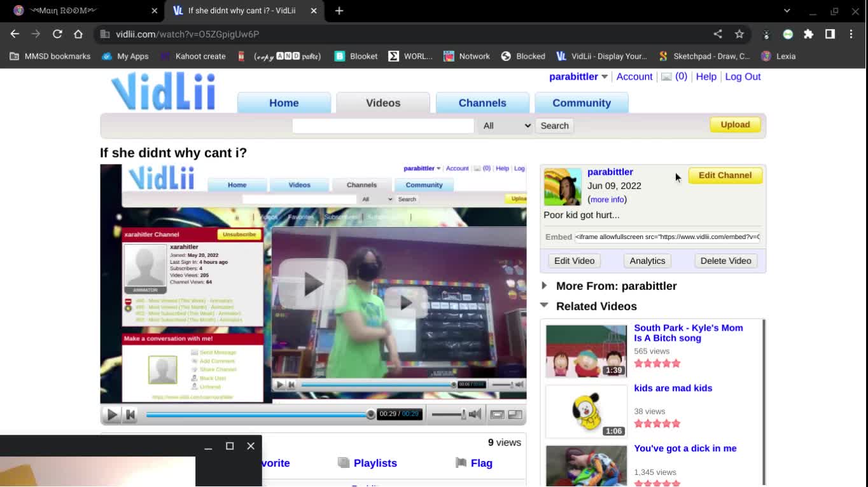This screenshot has height=487, width=868.
Task: Click the related videos scrollbar
Action: point(764,402)
